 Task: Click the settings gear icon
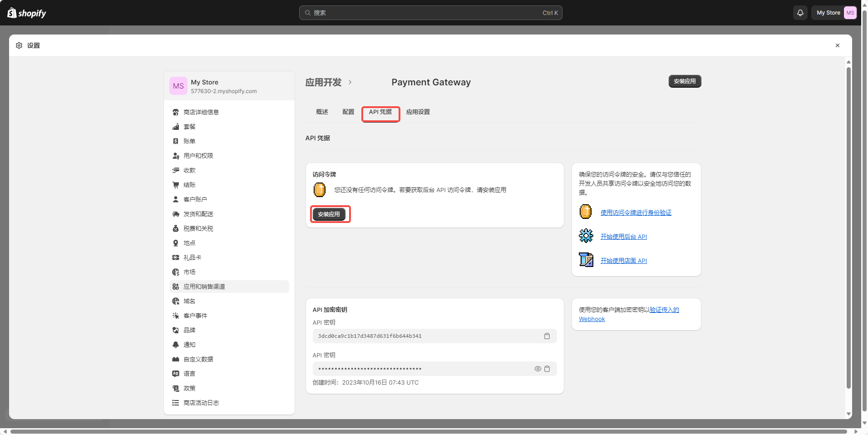19,45
